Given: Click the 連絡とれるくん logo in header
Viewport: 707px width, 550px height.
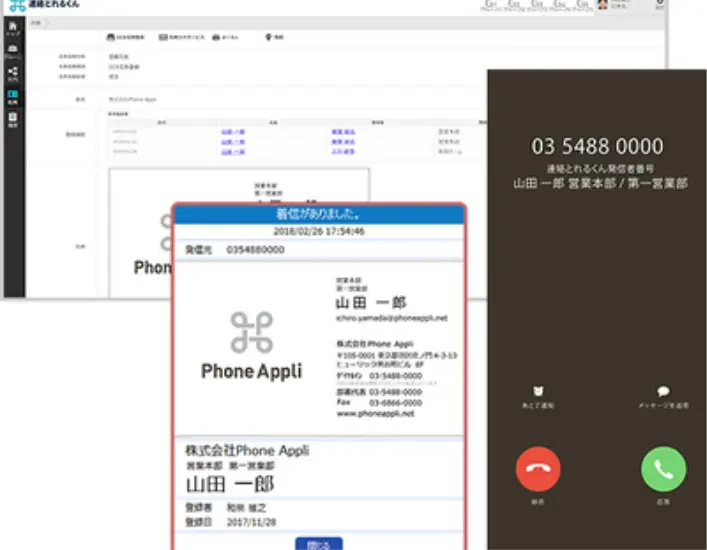Looking at the screenshot, I should [44, 5].
